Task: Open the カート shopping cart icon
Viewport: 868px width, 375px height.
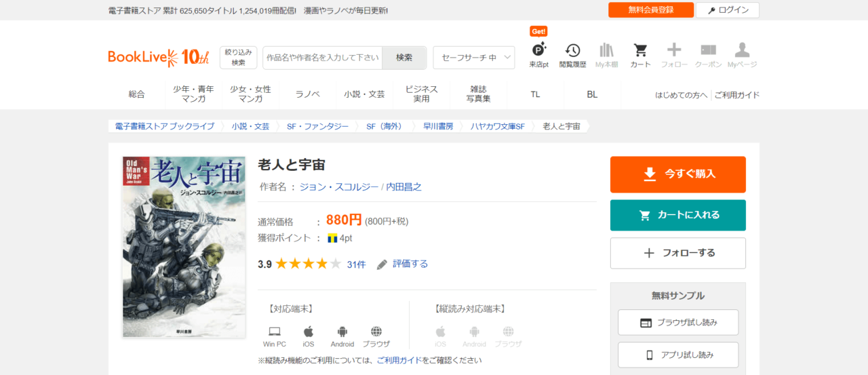Action: click(640, 50)
